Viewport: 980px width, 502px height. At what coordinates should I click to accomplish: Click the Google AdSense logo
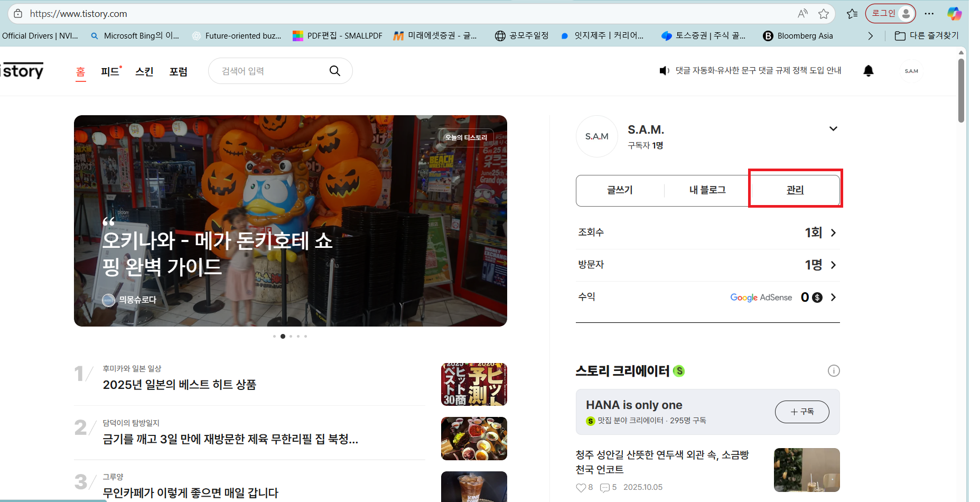[761, 298]
